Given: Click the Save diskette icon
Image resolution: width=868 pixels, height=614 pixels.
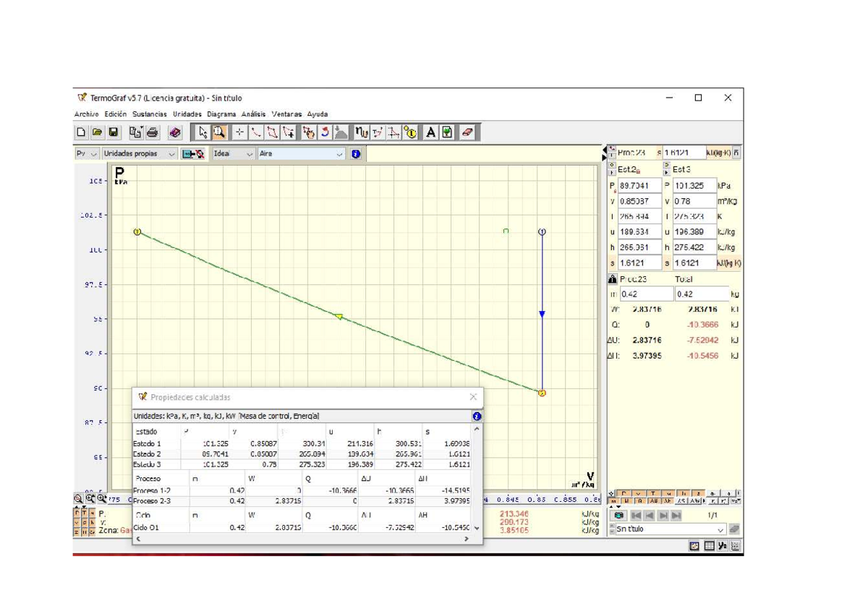Looking at the screenshot, I should click(x=114, y=132).
